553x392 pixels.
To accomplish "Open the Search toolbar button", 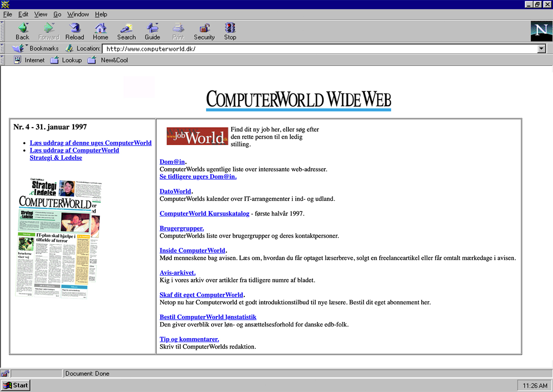I will coord(126,31).
